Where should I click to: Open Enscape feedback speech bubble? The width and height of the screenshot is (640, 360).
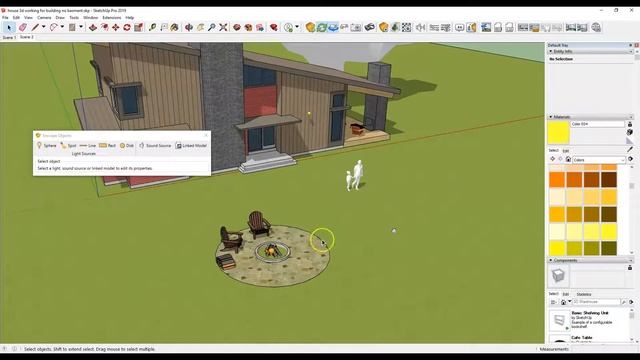(460, 27)
